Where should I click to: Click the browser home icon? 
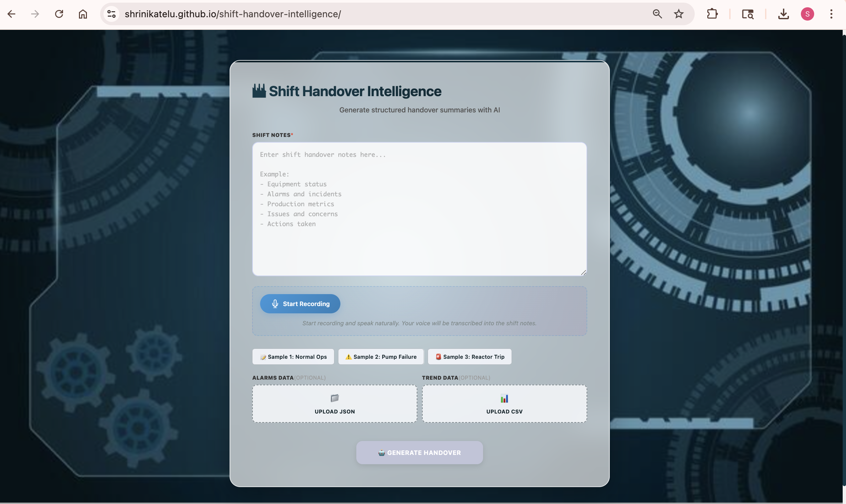click(83, 14)
